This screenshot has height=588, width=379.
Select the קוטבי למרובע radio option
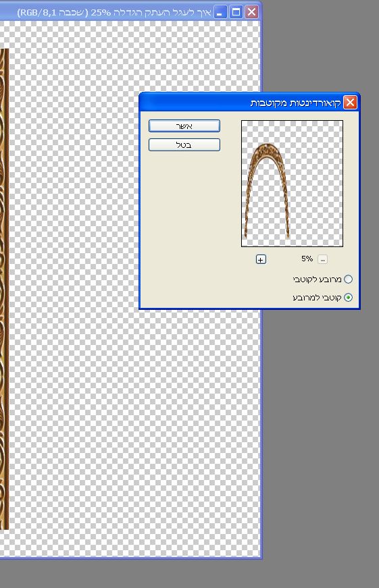pyautogui.click(x=348, y=297)
